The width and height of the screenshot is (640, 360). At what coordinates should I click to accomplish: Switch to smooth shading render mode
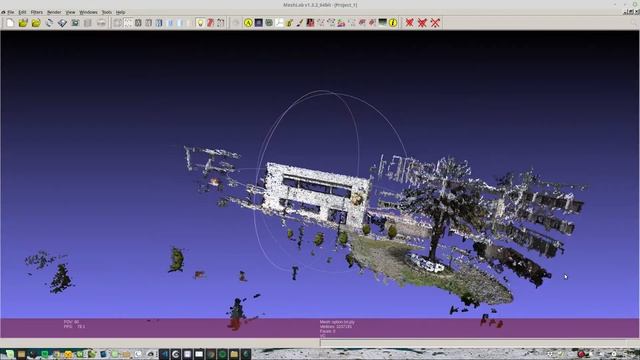click(180, 23)
